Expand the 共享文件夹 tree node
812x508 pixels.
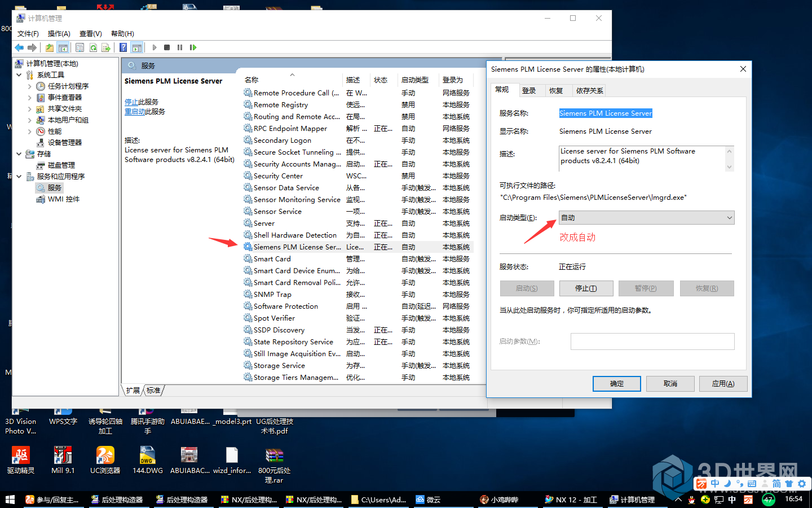30,109
